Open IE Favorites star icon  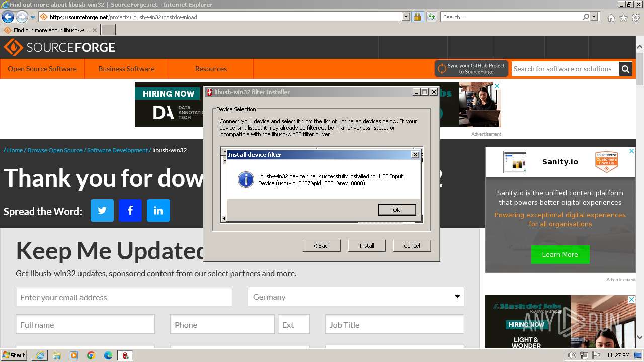[623, 18]
